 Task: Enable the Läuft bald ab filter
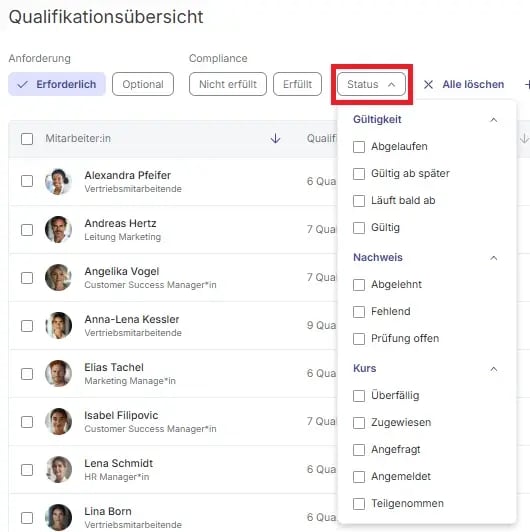tap(359, 201)
